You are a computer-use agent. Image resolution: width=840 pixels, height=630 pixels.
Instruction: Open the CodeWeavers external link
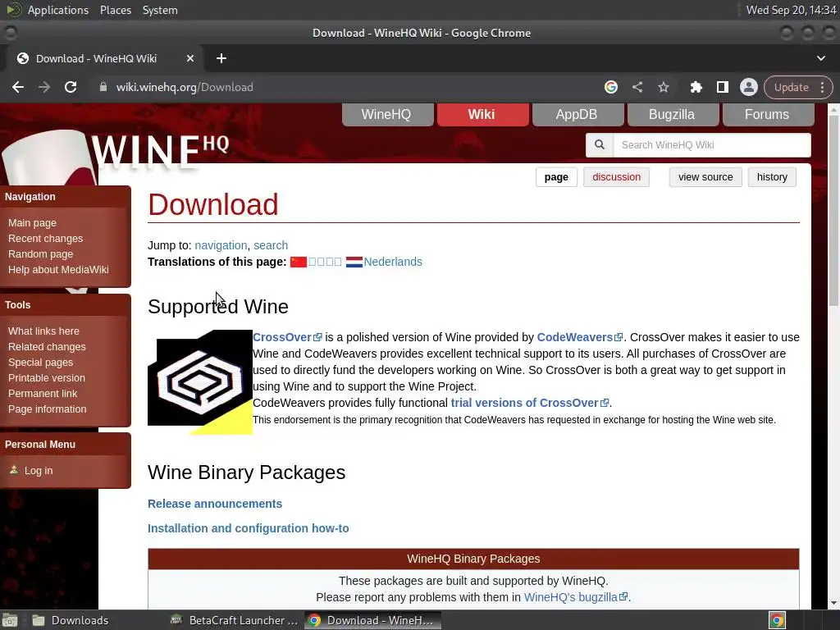click(x=580, y=337)
